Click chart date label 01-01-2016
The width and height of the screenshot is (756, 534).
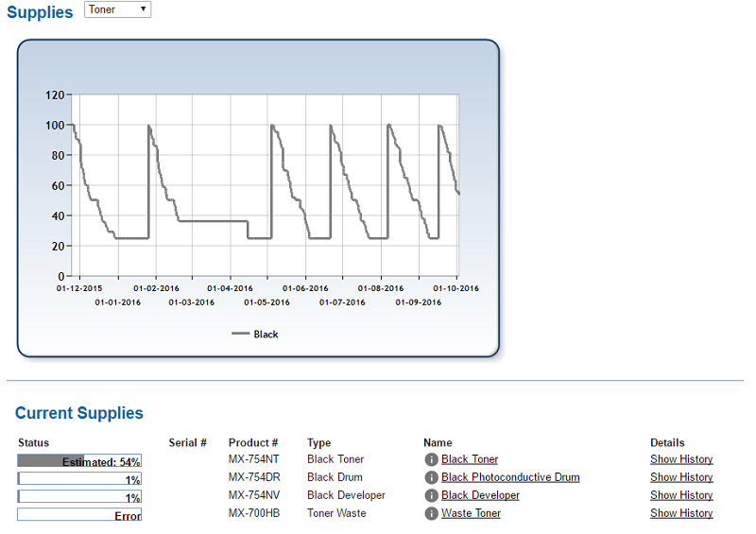point(117,302)
